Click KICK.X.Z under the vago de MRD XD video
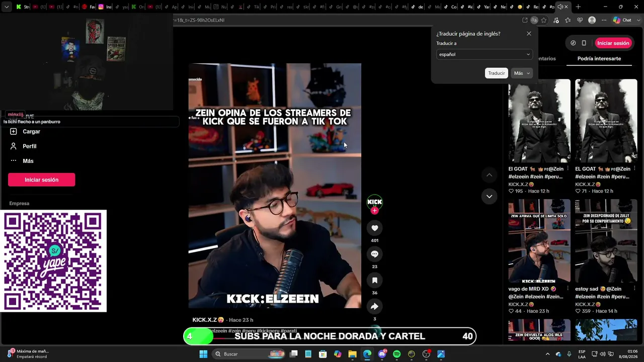644x362 pixels. (521, 305)
